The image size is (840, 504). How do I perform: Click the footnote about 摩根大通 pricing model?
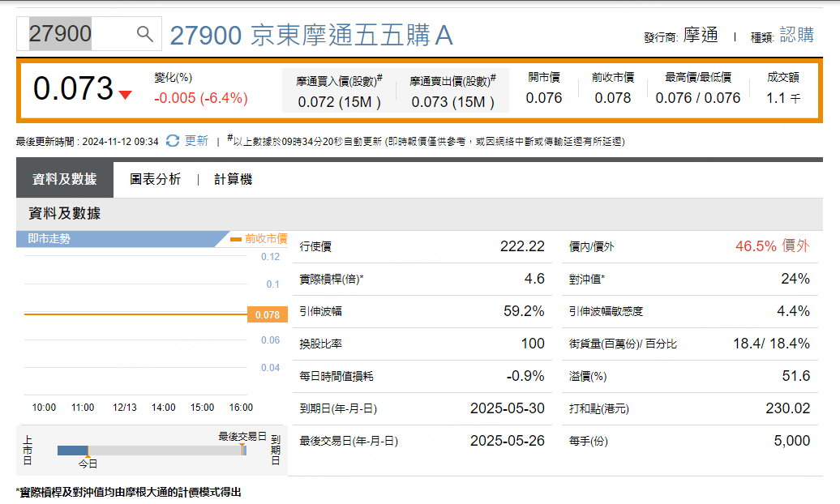pos(129,492)
